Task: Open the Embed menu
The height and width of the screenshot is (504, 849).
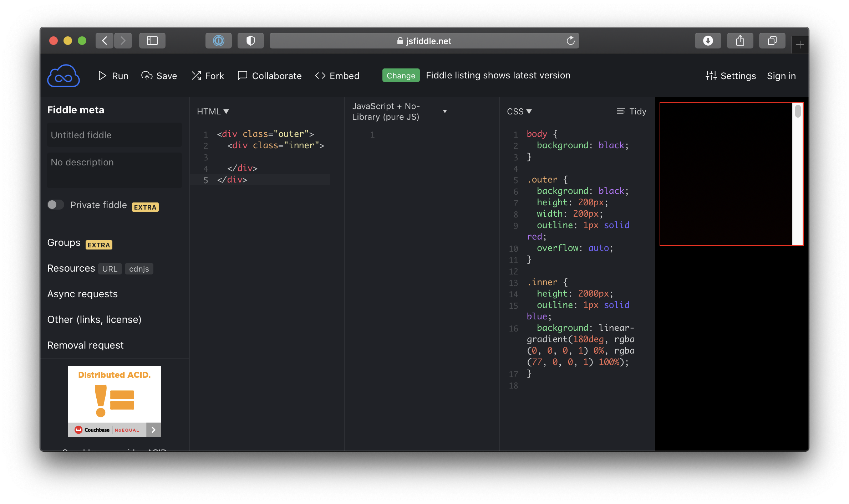Action: (x=337, y=76)
